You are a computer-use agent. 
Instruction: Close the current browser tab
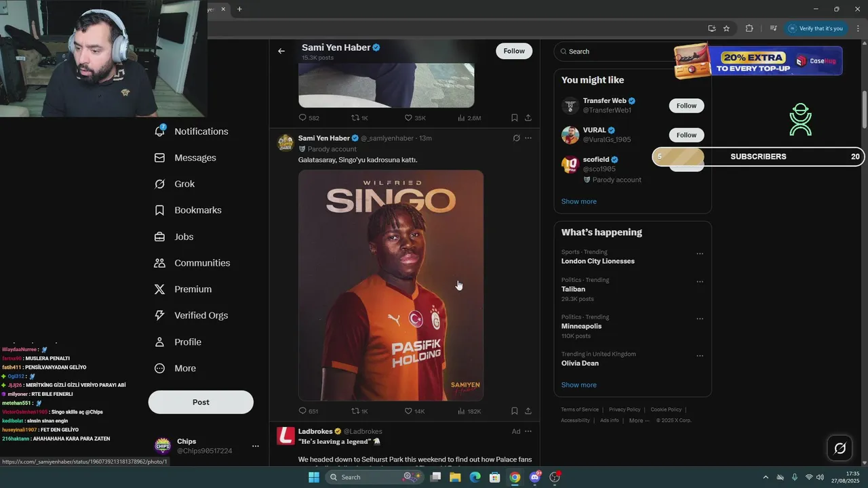click(223, 9)
